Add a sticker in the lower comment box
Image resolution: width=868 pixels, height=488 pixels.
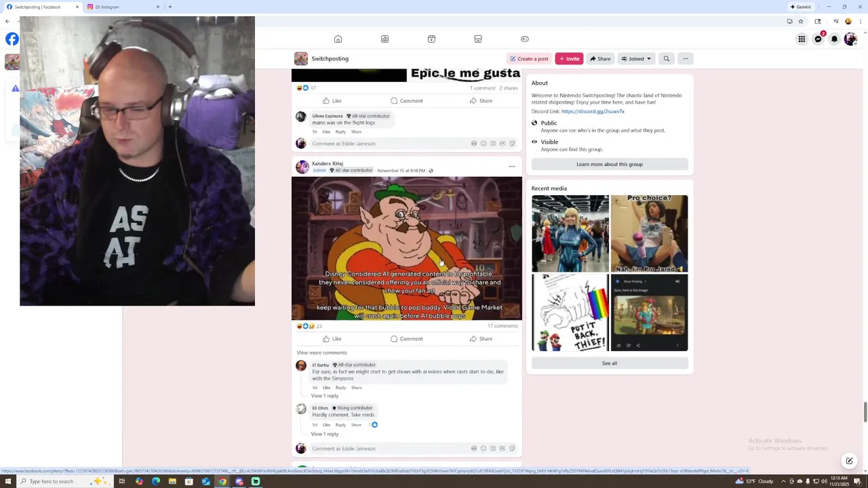pos(511,449)
